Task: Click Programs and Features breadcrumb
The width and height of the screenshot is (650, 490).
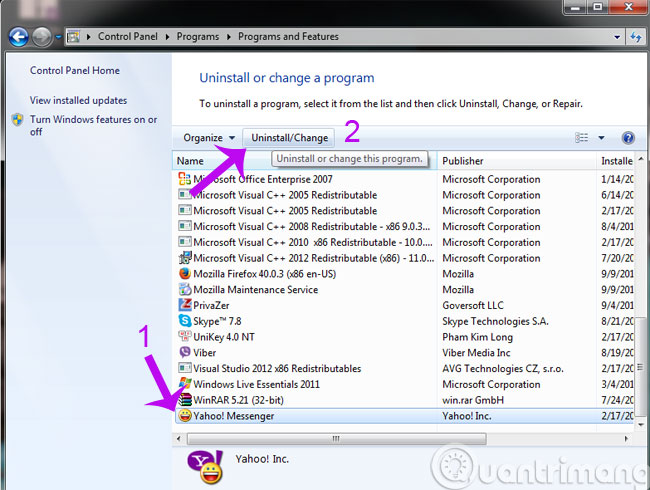Action: coord(288,36)
